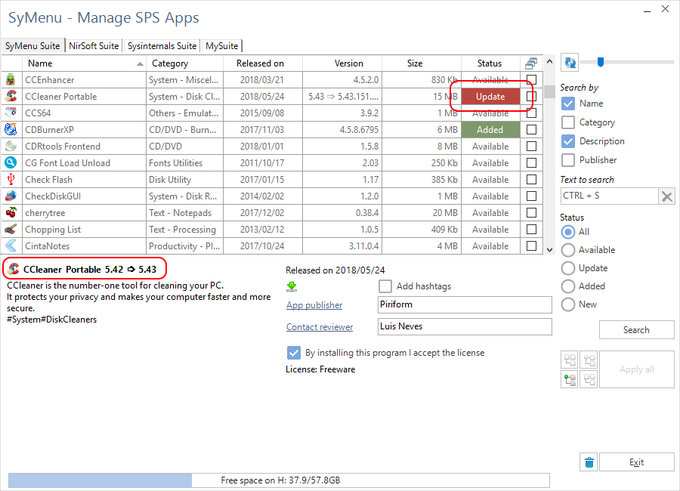The height and width of the screenshot is (491, 680).
Task: Click the red Update status cell
Action: coord(490,96)
